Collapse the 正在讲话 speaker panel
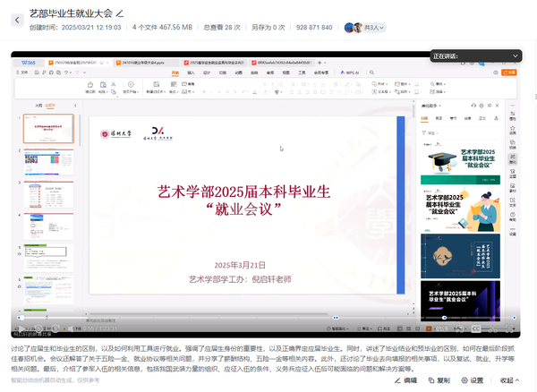This screenshot has width=537, height=392. pos(515,55)
